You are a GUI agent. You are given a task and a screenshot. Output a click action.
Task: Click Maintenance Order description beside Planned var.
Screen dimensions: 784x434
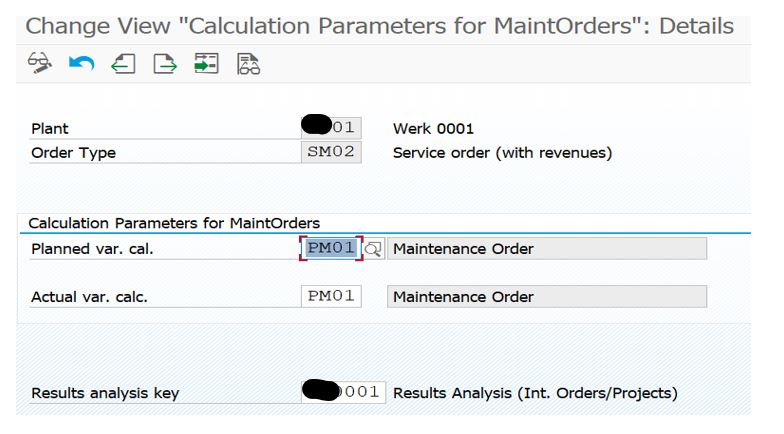coord(546,248)
